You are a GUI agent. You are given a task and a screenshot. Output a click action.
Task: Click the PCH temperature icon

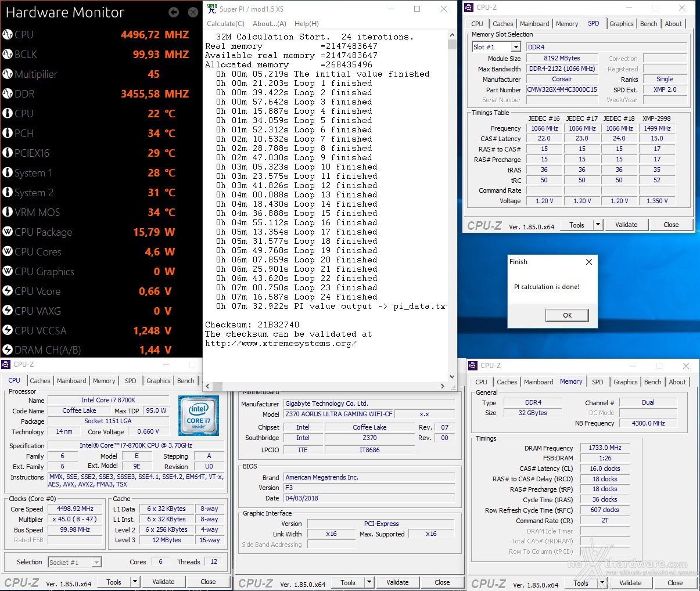[8, 133]
